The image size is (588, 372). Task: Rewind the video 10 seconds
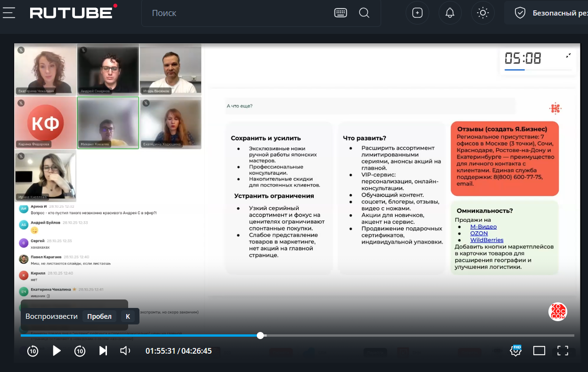33,351
